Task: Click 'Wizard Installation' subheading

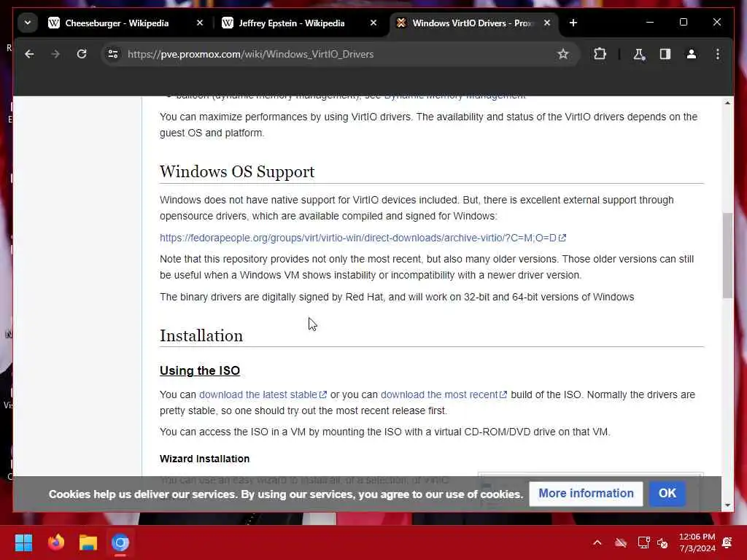Action: 204,459
